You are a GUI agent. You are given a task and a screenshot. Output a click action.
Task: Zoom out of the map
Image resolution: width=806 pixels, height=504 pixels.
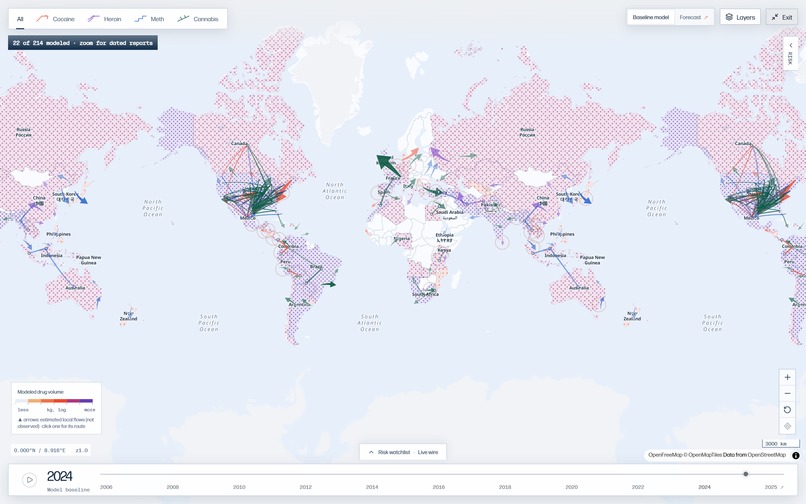(x=787, y=393)
